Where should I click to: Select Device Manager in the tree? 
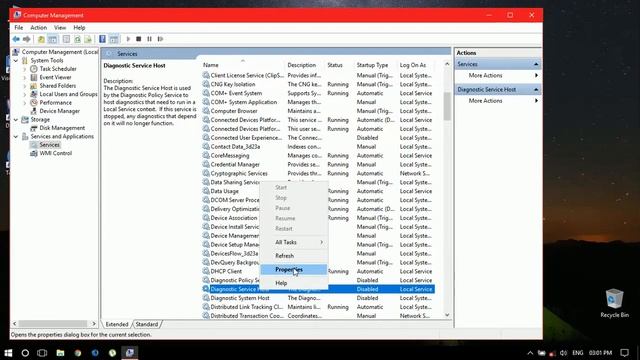click(60, 111)
